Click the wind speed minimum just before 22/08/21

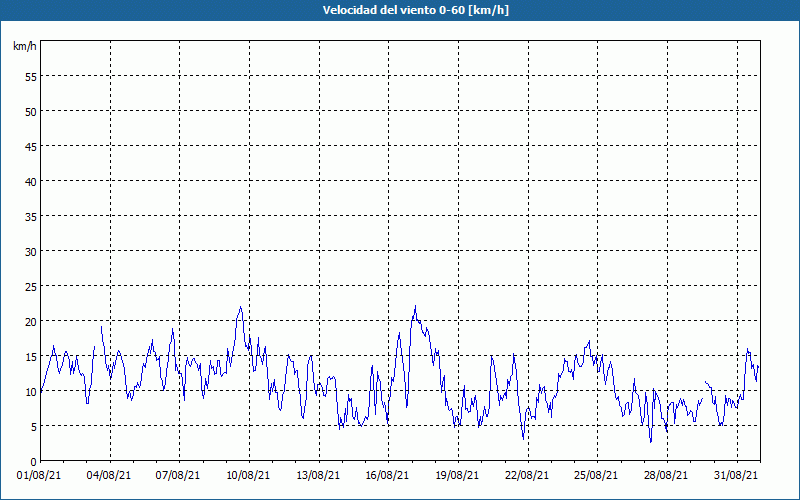[x=523, y=439]
